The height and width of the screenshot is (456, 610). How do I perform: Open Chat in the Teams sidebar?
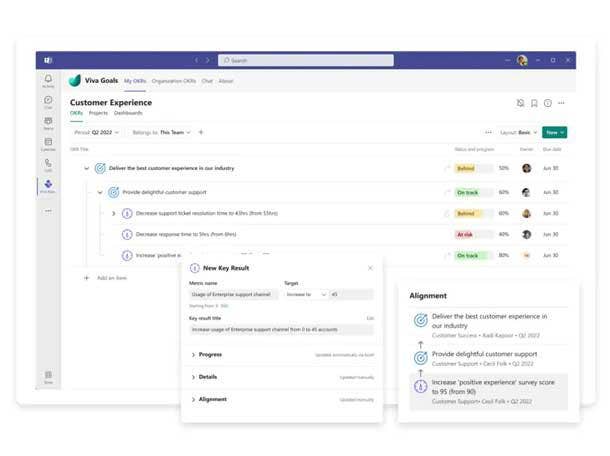(x=48, y=101)
